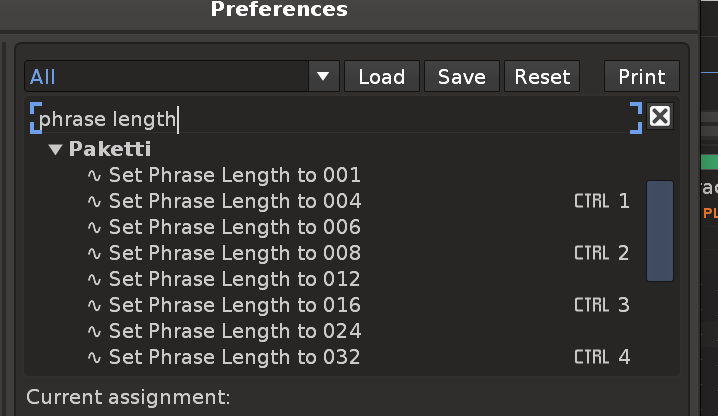Select Set Phrase Length to 016
The width and height of the screenshot is (718, 416).
click(234, 305)
